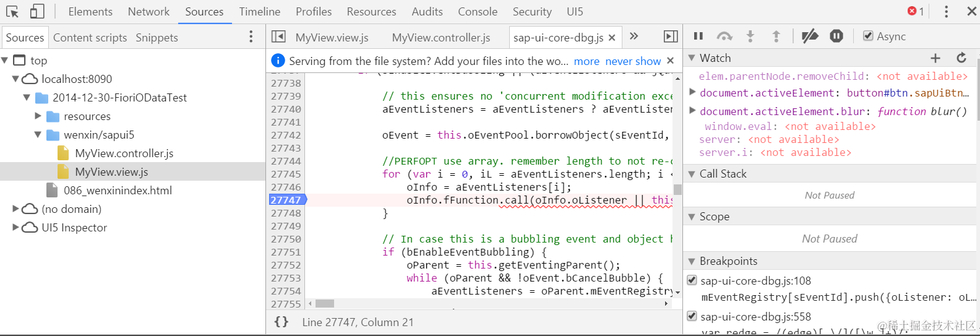Screen dimensions: 980x336
Task: Expand the UI5 Inspector node
Action: pos(16,227)
